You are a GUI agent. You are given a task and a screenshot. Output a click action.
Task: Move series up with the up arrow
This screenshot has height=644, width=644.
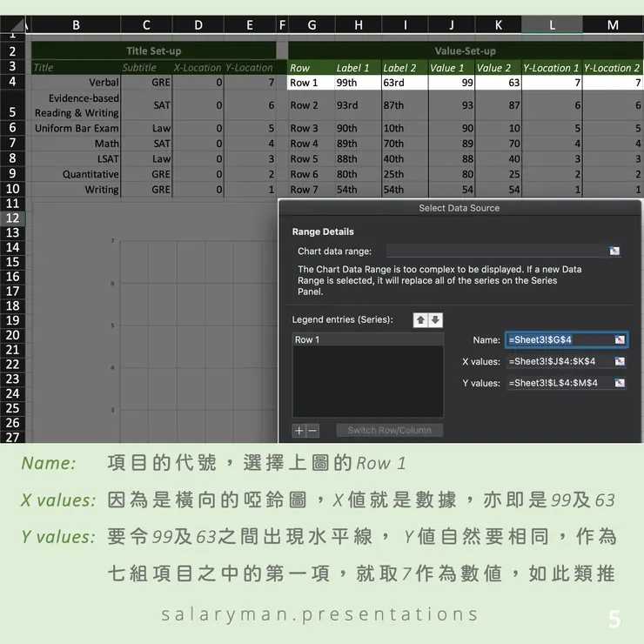[x=420, y=320]
